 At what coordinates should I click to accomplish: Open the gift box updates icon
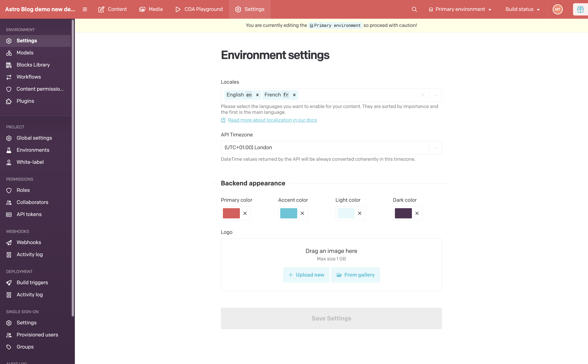[x=580, y=9]
